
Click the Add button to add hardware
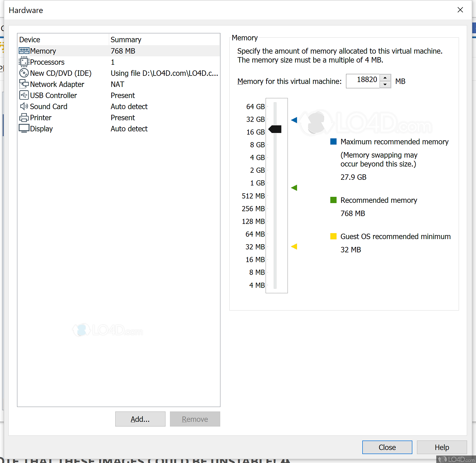coord(140,419)
